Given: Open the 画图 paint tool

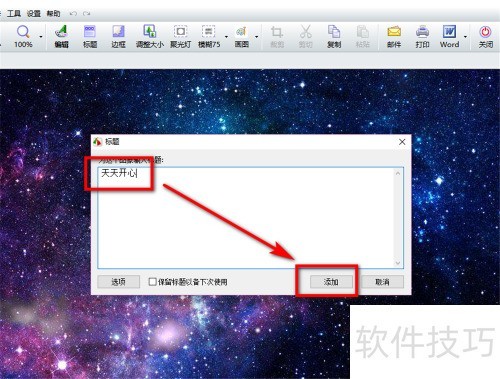Looking at the screenshot, I should pyautogui.click(x=242, y=37).
